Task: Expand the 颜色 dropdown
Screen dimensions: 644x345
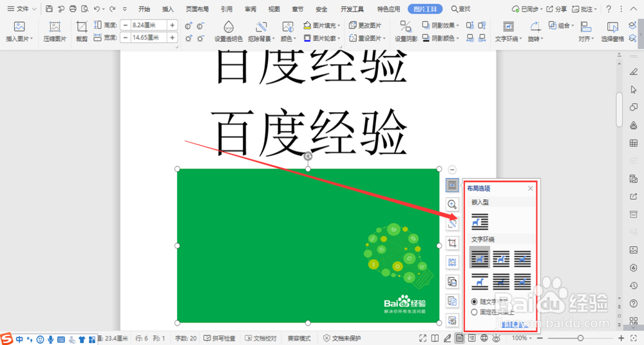Action: tap(288, 32)
